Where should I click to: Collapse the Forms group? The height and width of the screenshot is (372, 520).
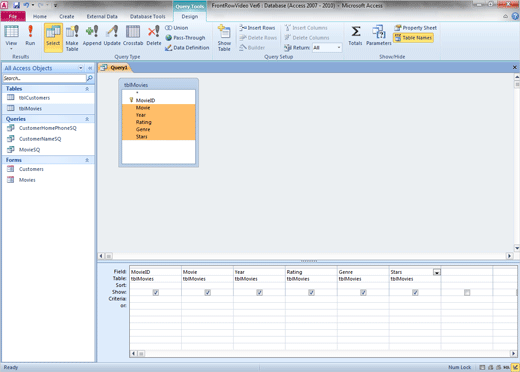click(x=87, y=160)
